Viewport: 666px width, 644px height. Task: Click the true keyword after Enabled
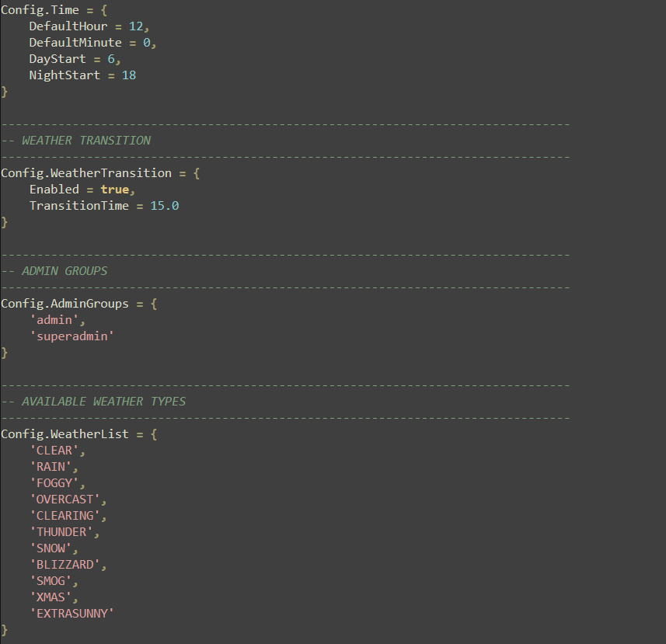click(x=114, y=189)
